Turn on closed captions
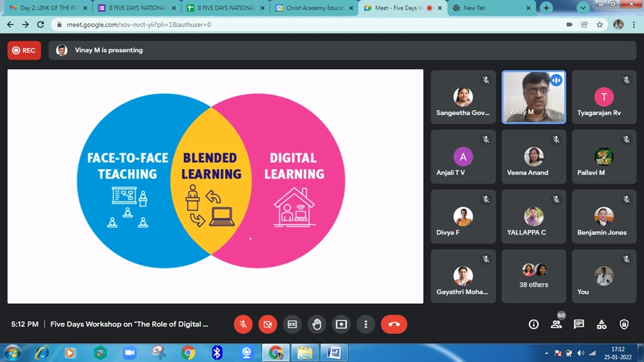The height and width of the screenshot is (362, 644). pyautogui.click(x=293, y=324)
